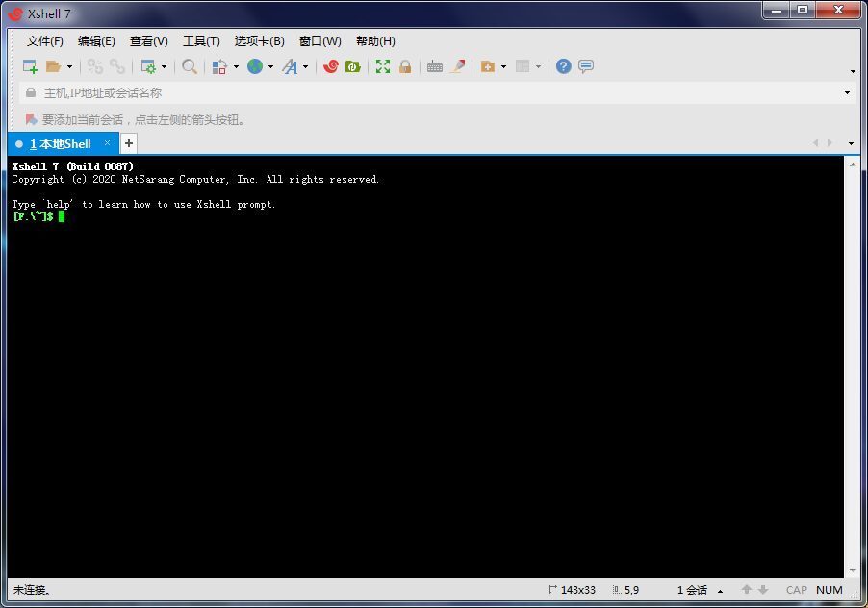Image resolution: width=868 pixels, height=608 pixels.
Task: Click tab scroll right arrow
Action: coord(830,142)
